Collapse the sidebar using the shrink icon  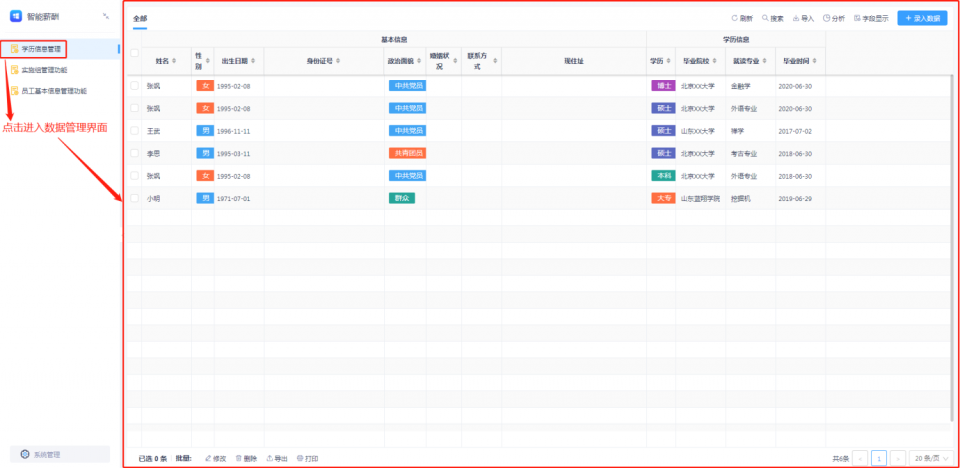pos(106,17)
